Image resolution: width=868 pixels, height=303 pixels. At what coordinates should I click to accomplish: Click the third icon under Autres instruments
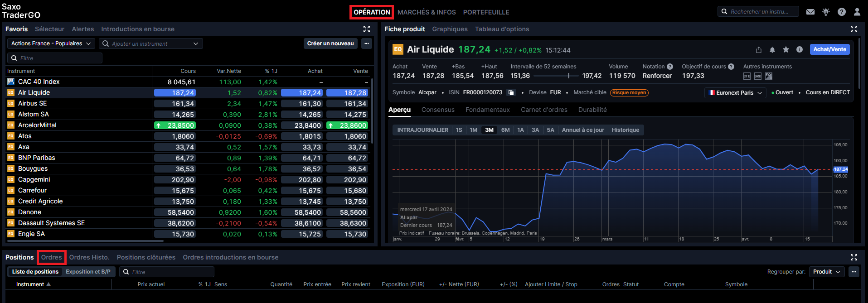pos(769,76)
